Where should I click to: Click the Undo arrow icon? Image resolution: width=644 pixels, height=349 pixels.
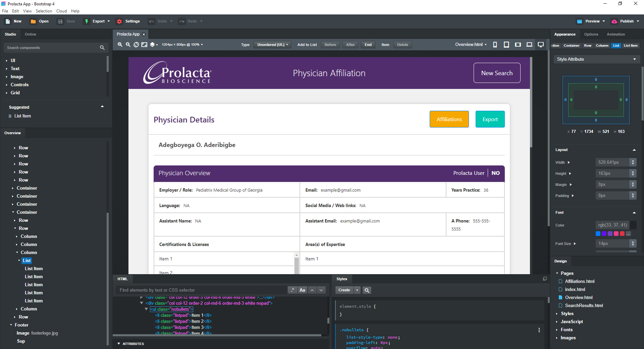point(152,21)
